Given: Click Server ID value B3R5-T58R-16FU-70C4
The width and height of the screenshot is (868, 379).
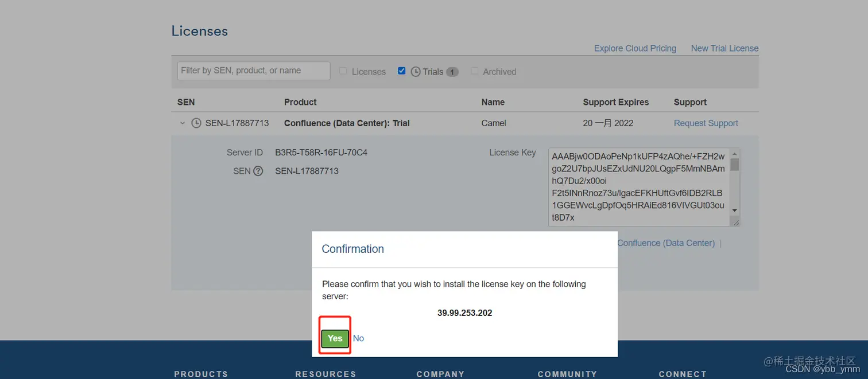Looking at the screenshot, I should pos(321,153).
